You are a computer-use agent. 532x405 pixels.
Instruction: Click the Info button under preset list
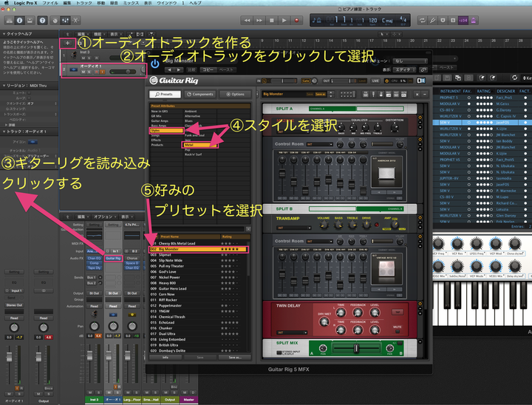pos(166,358)
